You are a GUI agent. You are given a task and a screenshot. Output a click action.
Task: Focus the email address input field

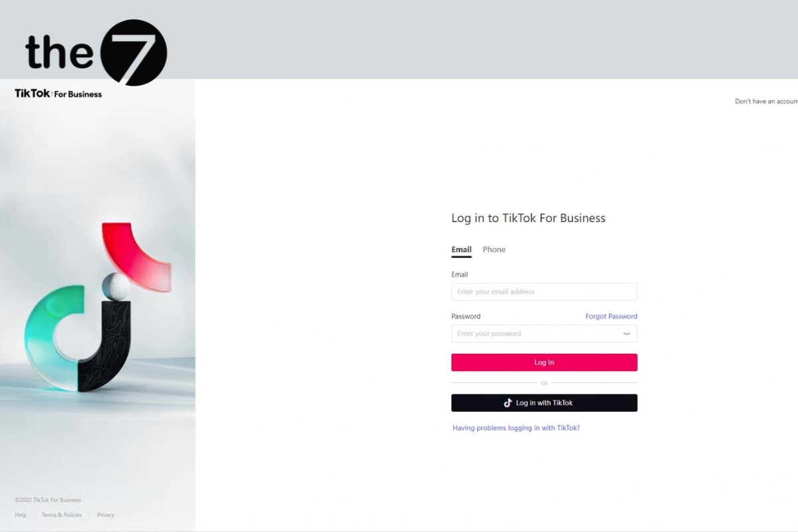pos(544,292)
